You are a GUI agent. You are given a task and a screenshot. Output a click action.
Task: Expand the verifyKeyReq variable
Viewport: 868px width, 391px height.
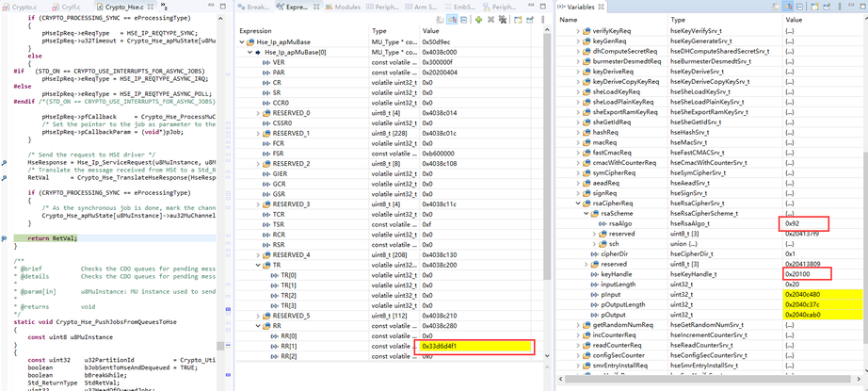(578, 30)
